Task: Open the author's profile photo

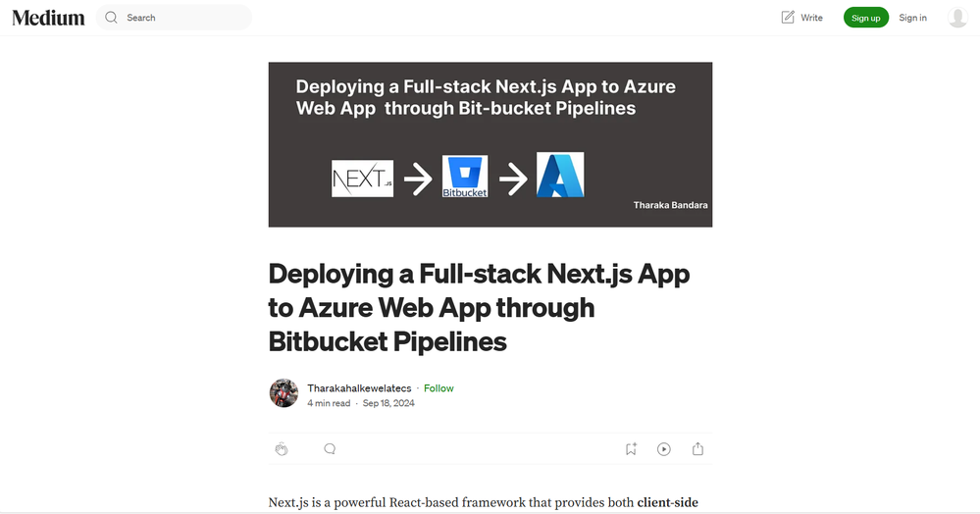Action: point(284,393)
